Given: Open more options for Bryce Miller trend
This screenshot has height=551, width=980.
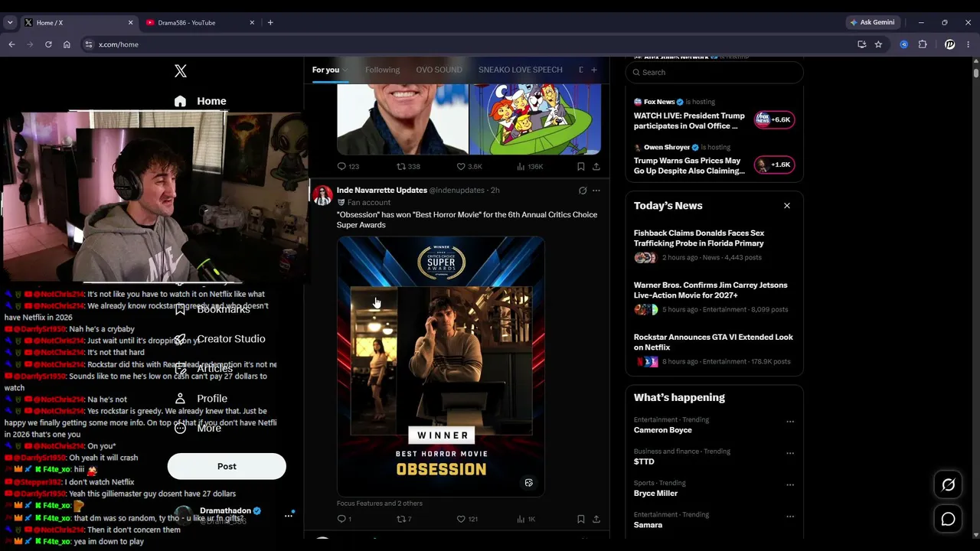Looking at the screenshot, I should [x=790, y=485].
